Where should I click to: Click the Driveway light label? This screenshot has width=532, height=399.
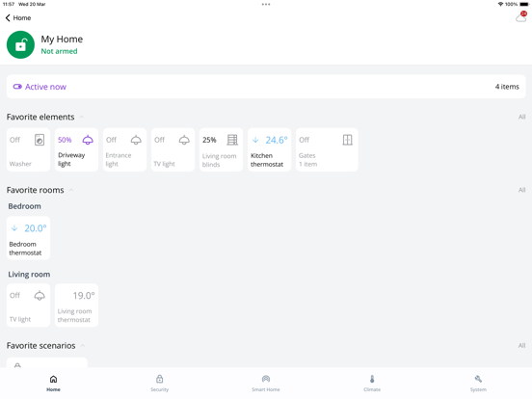tap(71, 159)
